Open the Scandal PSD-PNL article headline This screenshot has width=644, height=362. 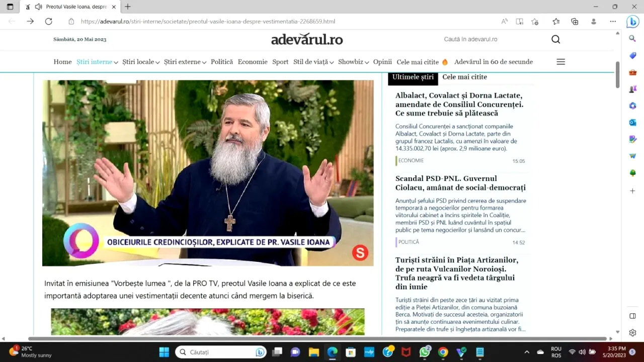(460, 183)
